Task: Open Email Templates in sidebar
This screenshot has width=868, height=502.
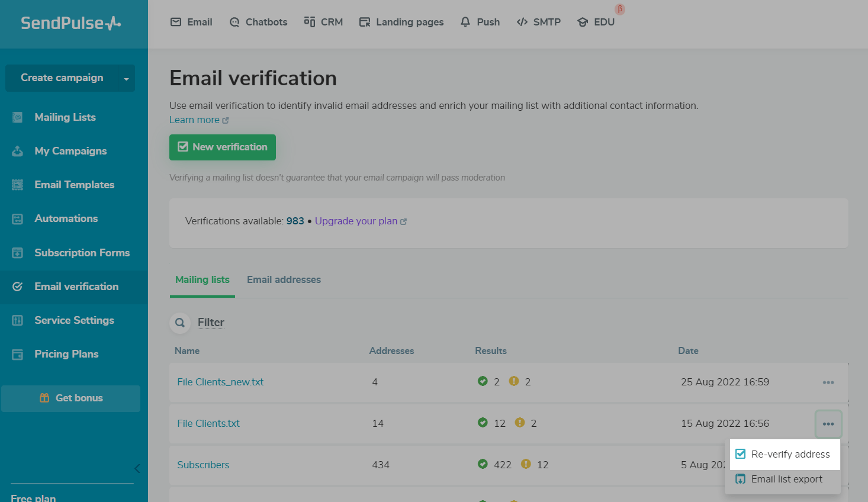Action: (74, 185)
